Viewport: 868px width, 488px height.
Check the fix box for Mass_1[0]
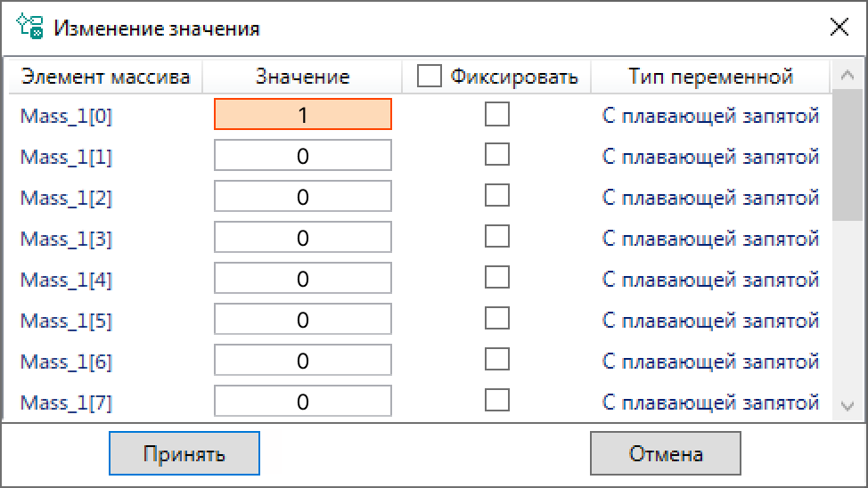[x=496, y=114]
